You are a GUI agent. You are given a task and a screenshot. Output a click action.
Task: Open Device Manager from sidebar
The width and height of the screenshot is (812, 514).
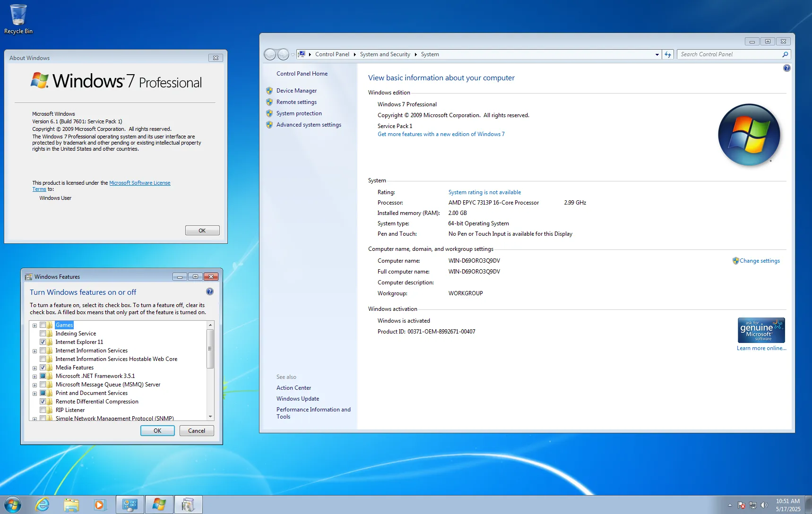(296, 91)
